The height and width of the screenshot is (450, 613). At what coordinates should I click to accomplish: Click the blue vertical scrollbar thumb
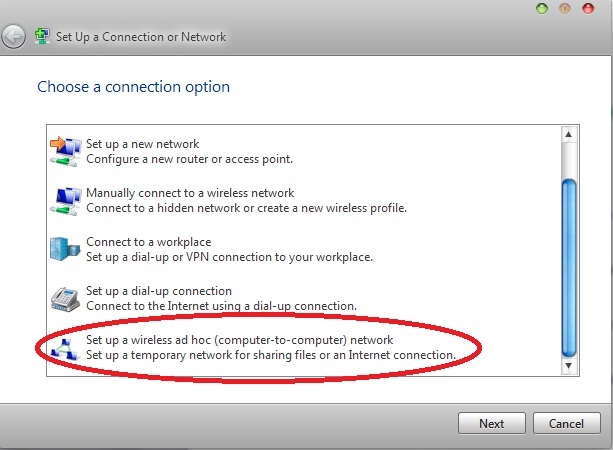click(x=569, y=268)
